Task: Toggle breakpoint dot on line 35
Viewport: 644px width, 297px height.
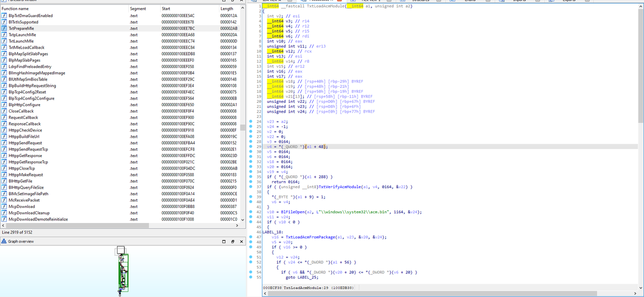Action: 251,176
